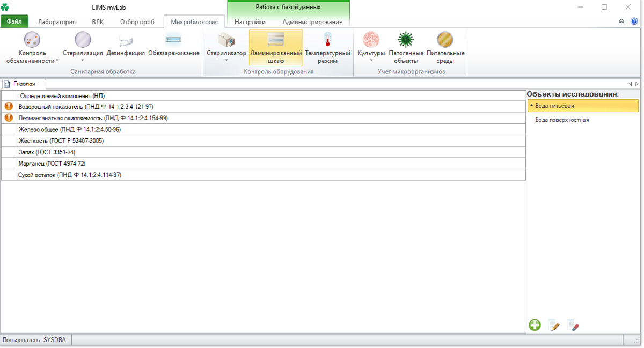Click the Работа с базой данных contextual header
644x348 pixels.
[x=288, y=7]
